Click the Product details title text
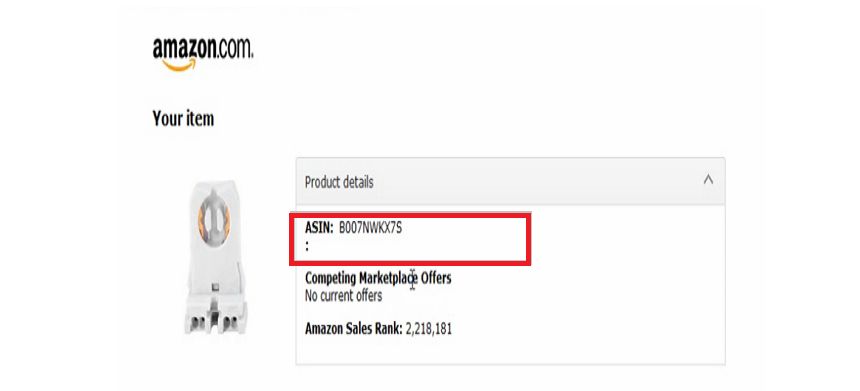The height and width of the screenshot is (391, 860). tap(339, 182)
